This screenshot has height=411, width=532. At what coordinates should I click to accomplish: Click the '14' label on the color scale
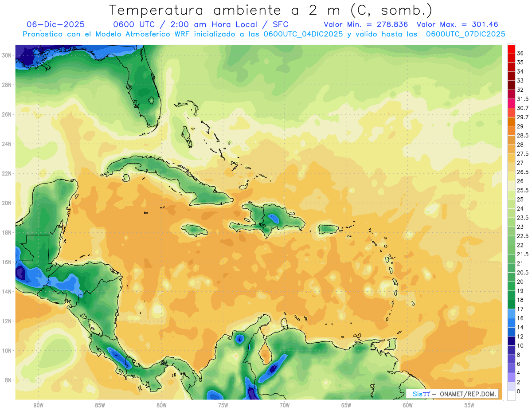click(x=520, y=328)
